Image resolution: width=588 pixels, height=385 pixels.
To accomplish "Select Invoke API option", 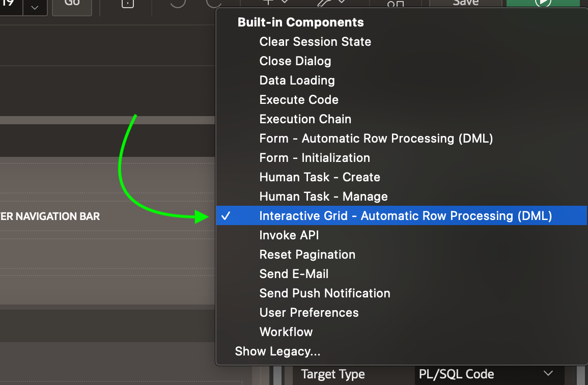I will [289, 235].
